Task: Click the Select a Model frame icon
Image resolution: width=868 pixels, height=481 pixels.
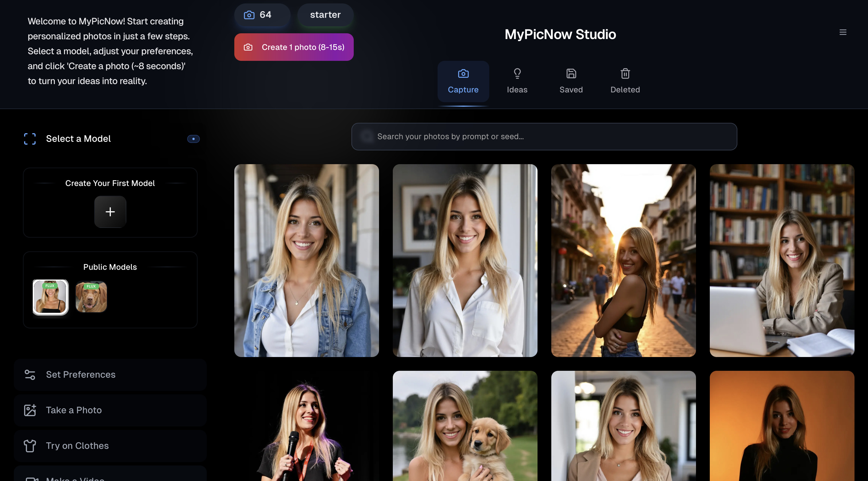Action: point(30,139)
